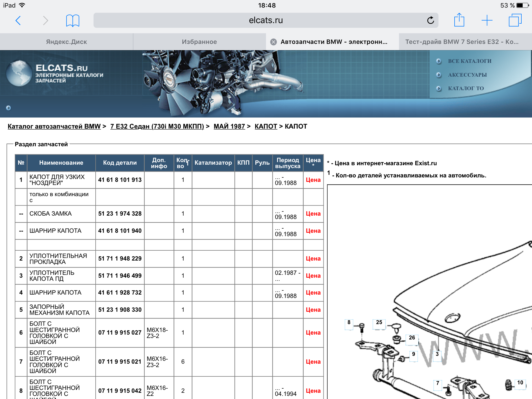
Task: Click the ELCATS.RU globe logo
Action: (19, 73)
